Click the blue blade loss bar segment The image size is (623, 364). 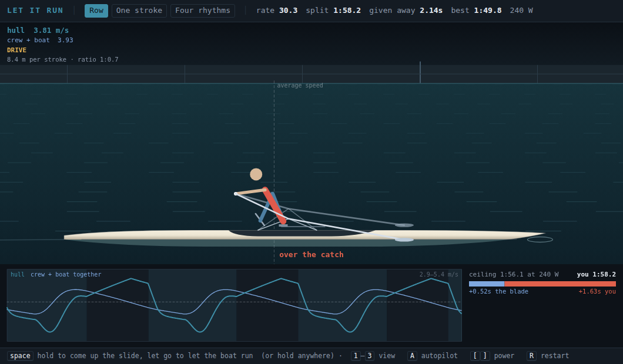[x=487, y=284]
